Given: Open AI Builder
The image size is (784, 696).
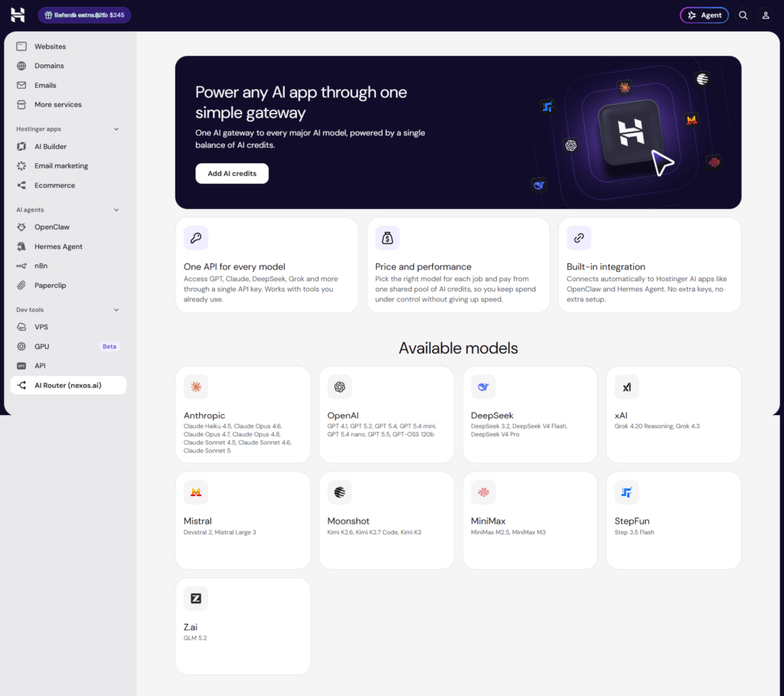Looking at the screenshot, I should tap(68, 146).
